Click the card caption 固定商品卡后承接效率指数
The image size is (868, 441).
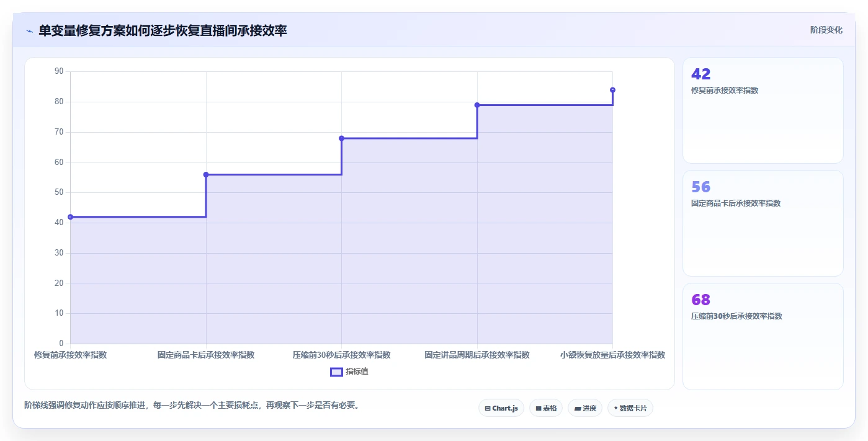tap(736, 203)
